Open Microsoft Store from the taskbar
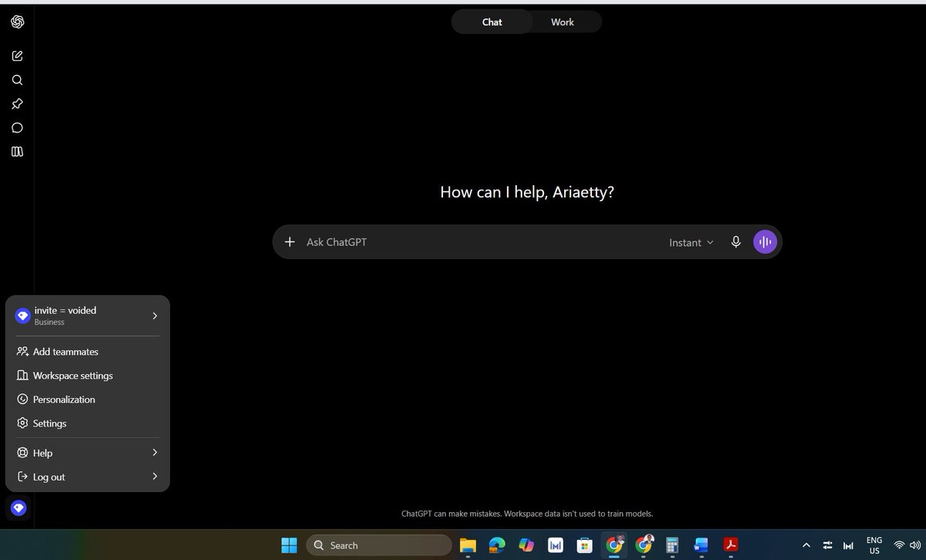This screenshot has height=560, width=926. click(x=585, y=545)
